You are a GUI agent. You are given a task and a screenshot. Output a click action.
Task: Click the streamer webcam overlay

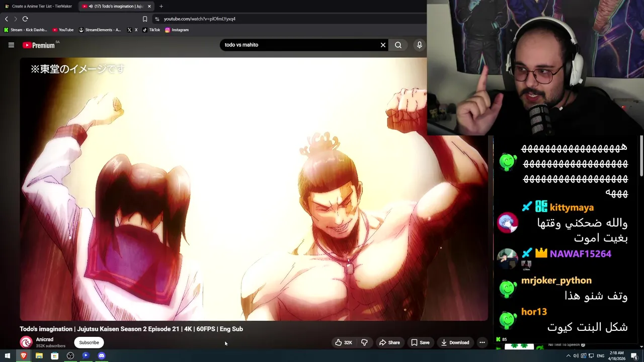(x=535, y=68)
